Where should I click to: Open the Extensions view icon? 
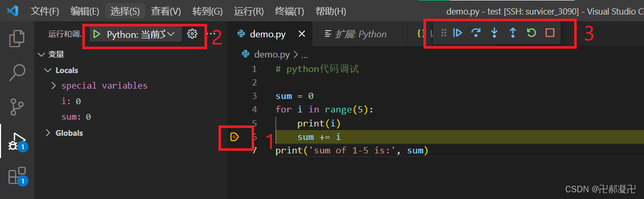pos(17,176)
